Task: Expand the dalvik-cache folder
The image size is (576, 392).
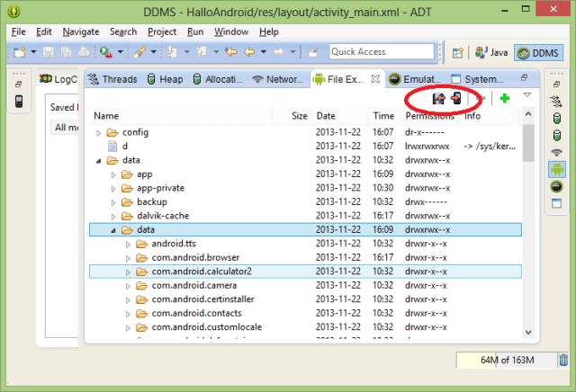Action: tap(113, 217)
